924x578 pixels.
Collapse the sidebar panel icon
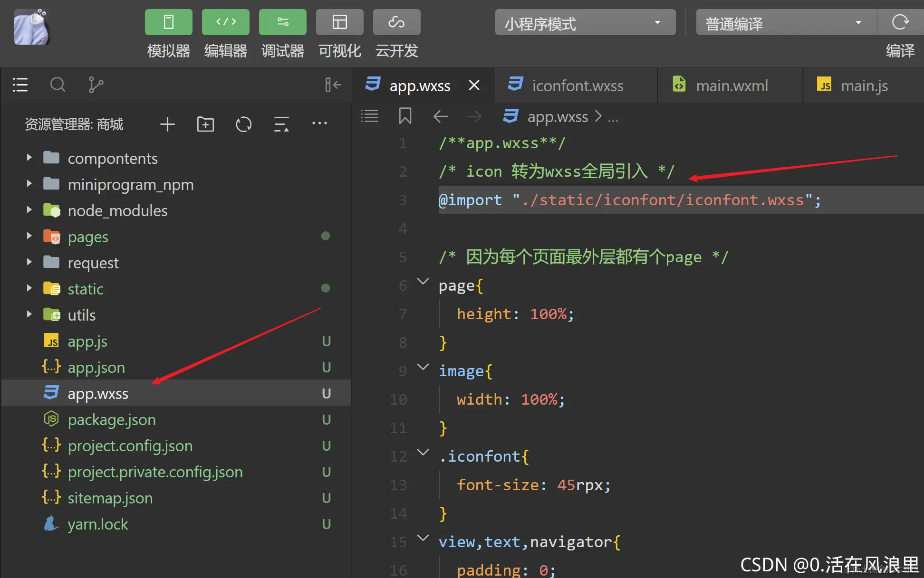(333, 85)
